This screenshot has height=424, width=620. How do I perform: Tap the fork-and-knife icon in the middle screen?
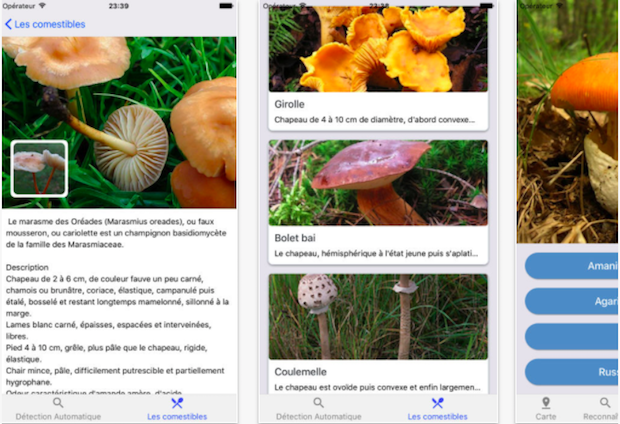437,403
